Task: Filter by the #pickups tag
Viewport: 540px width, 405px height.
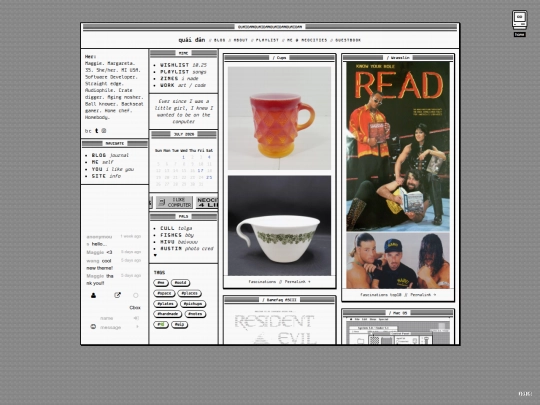Action: [193, 304]
